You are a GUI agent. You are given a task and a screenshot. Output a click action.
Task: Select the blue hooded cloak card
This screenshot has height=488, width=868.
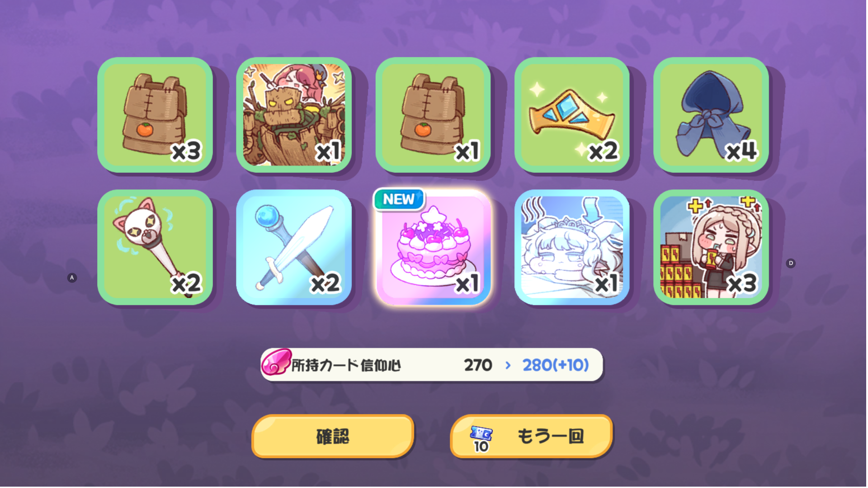pos(711,115)
